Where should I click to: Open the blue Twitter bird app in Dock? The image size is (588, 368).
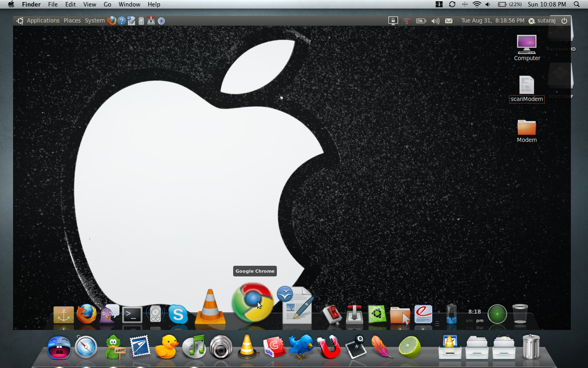click(x=301, y=347)
